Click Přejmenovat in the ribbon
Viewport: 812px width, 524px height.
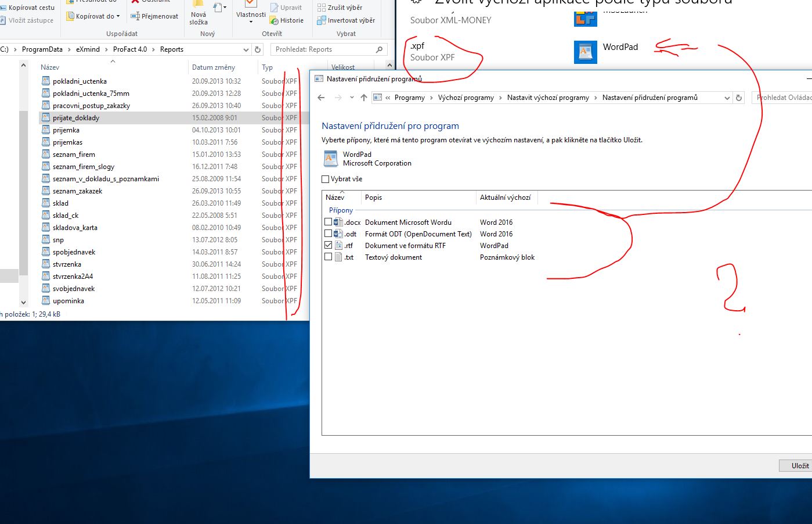pos(154,16)
